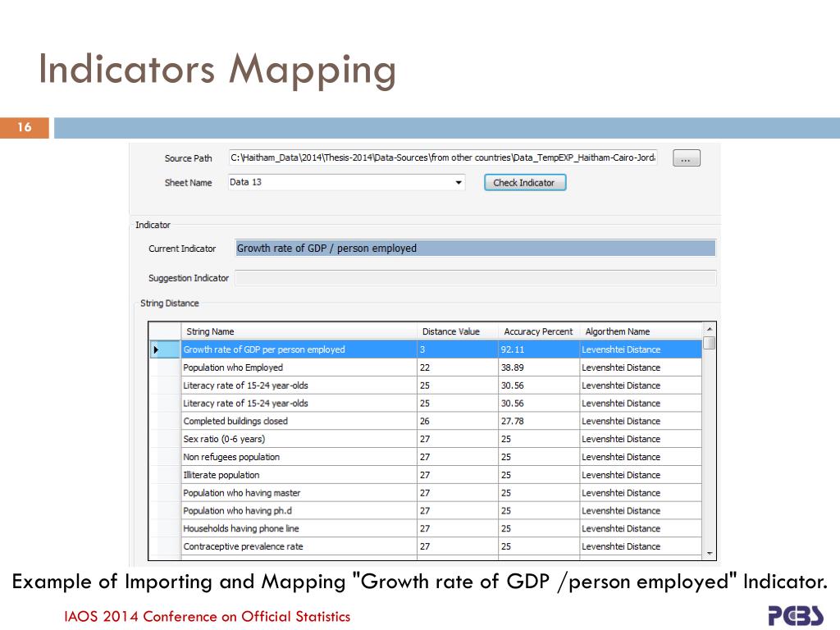Click the Check Indicator button
Screen dimensions: 840x630
(x=524, y=183)
